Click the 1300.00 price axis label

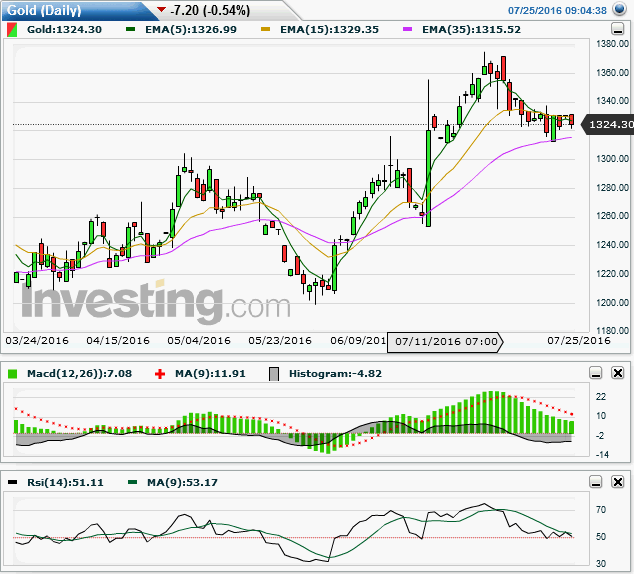tap(613, 158)
